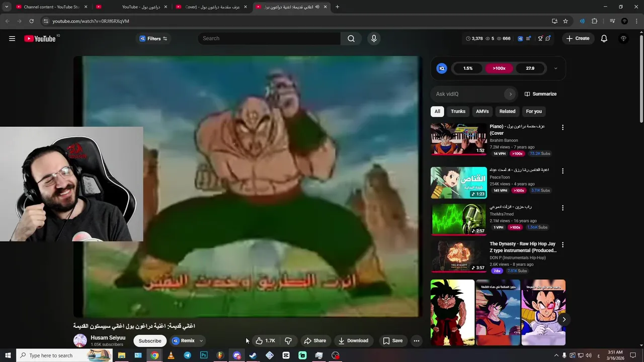Open the vidIQ list icon in header

click(528, 38)
